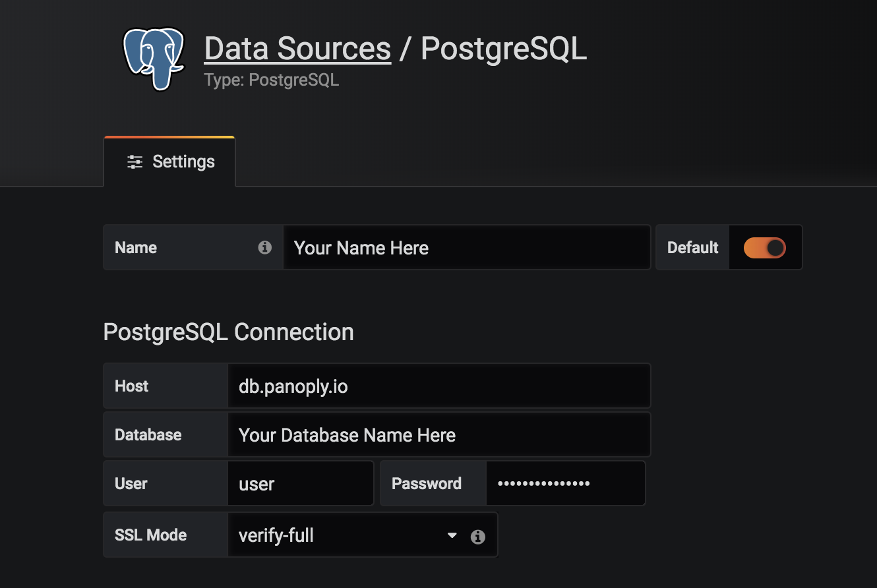Click the PostgreSQL elephant logo
This screenshot has height=588, width=877.
[x=153, y=58]
